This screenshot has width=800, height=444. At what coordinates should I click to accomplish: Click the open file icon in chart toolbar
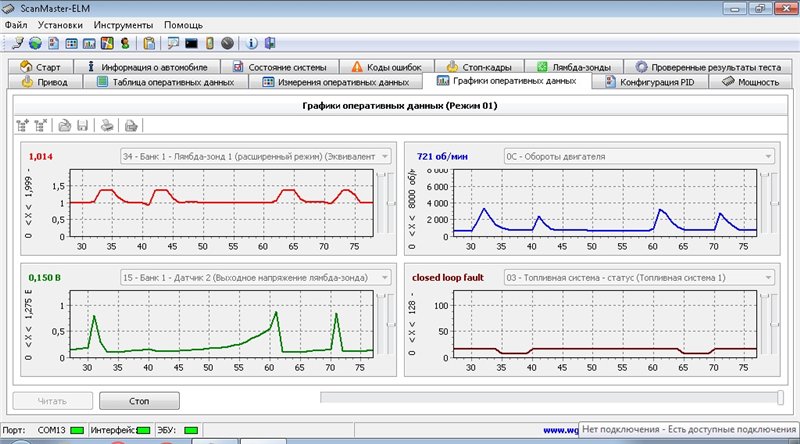coord(64,125)
